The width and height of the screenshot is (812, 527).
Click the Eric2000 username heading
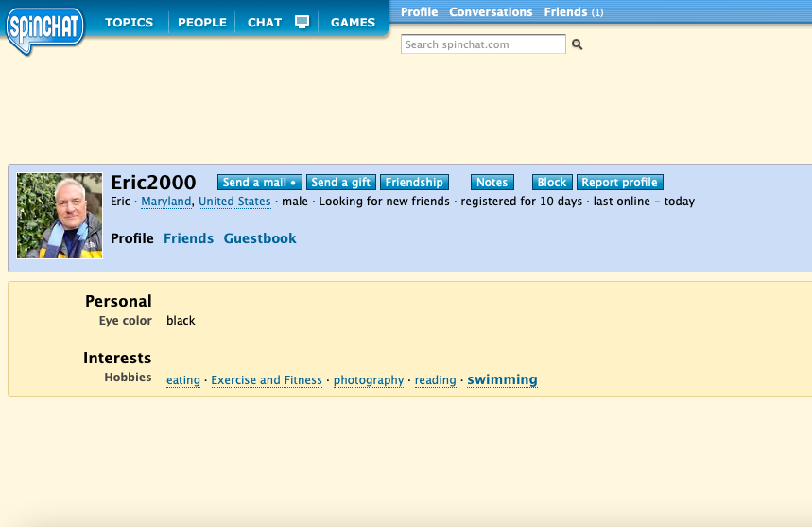click(x=153, y=183)
